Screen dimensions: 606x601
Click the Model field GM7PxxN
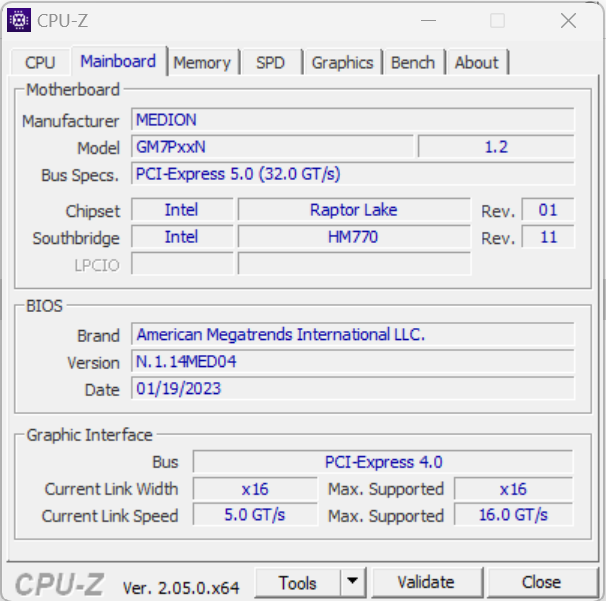click(x=272, y=147)
